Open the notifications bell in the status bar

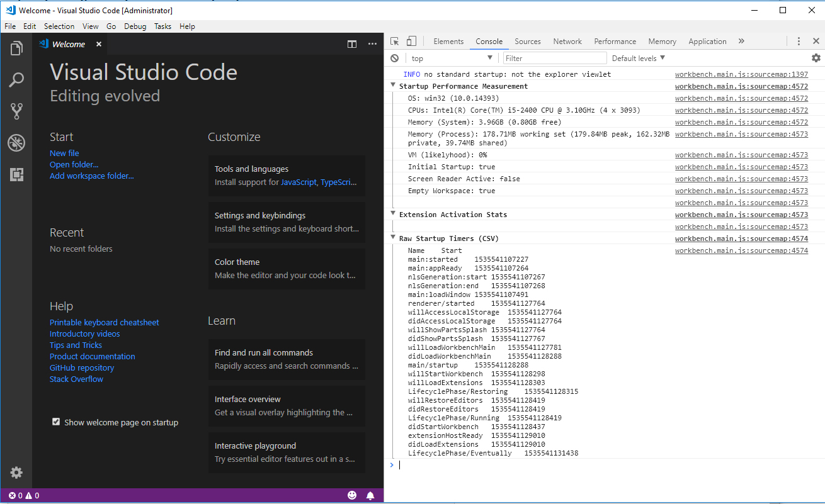[x=370, y=495]
